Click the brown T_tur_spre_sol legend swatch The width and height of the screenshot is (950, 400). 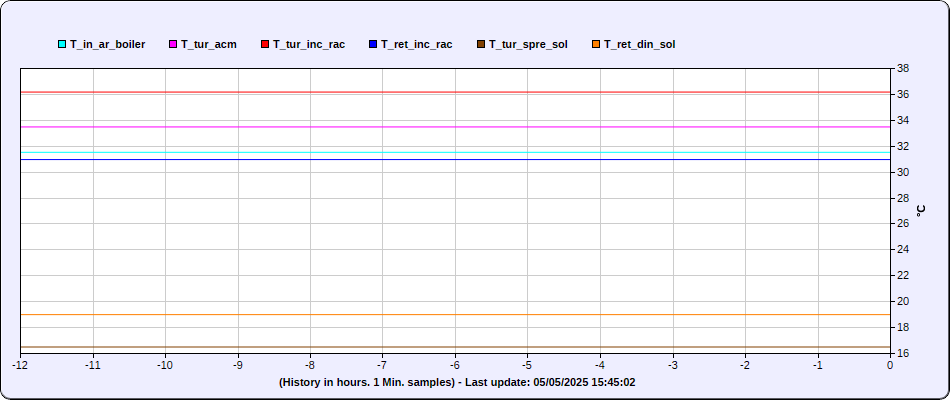481,45
